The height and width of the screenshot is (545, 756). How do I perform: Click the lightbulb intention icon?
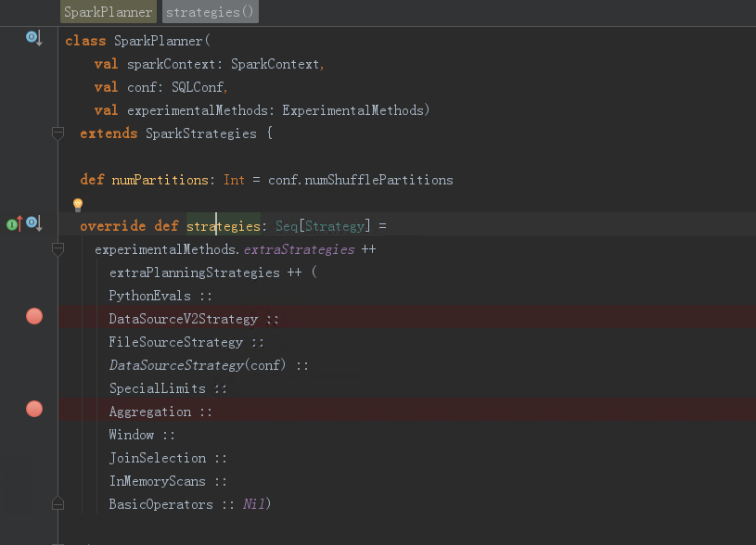[x=78, y=205]
